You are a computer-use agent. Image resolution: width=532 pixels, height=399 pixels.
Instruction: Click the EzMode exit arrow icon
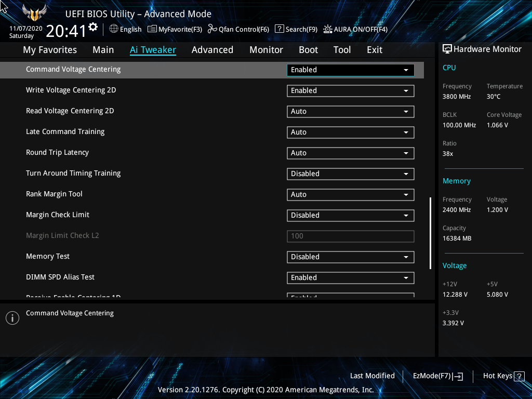tap(458, 376)
